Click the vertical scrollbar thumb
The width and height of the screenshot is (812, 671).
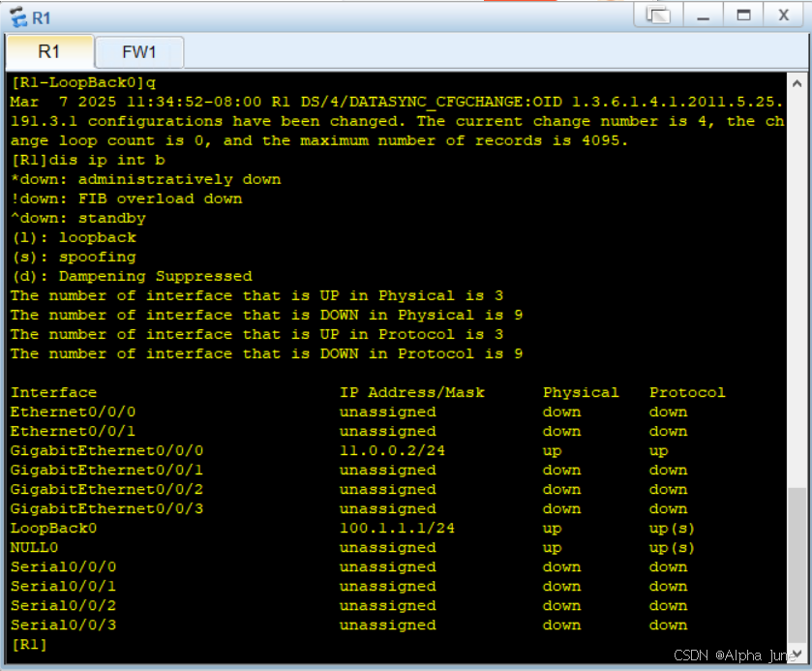tap(797, 564)
